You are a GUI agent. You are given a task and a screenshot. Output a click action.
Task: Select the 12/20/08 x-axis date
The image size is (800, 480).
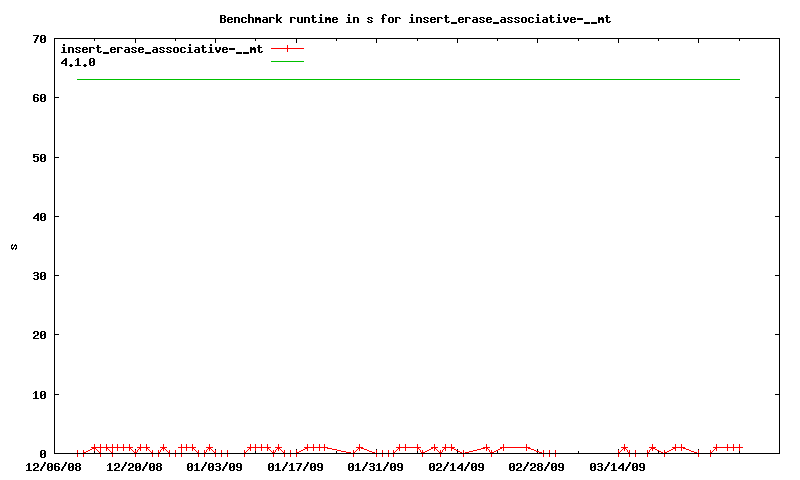(134, 467)
